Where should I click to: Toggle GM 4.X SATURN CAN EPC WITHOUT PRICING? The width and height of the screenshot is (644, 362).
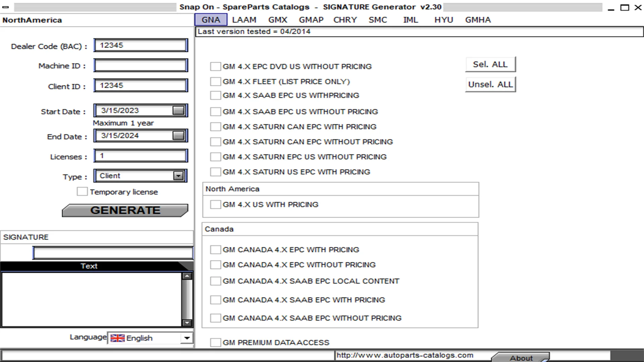coord(215,142)
